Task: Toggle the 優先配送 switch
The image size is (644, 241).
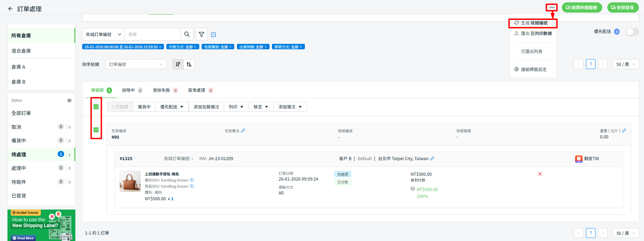Action: point(632,32)
